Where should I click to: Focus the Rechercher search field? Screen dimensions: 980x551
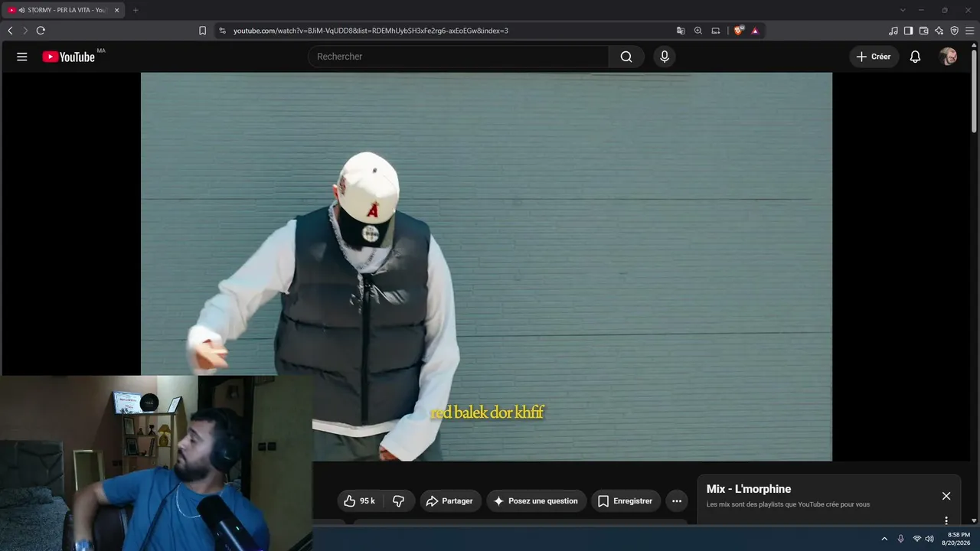pos(458,57)
